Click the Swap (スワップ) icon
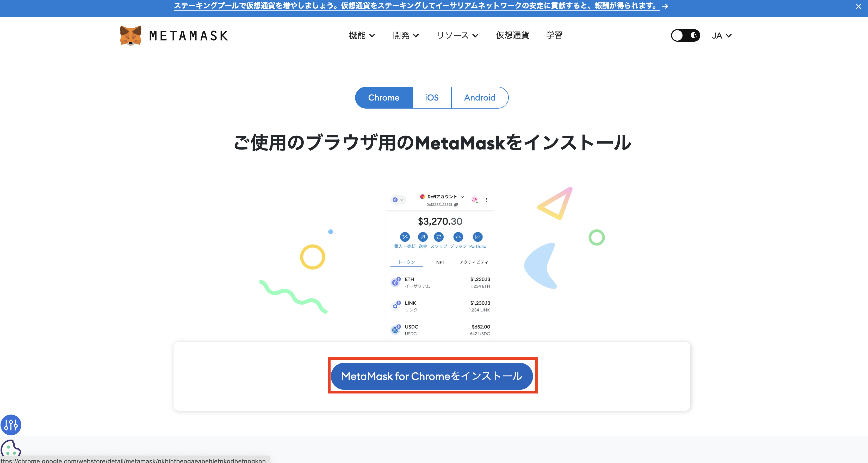Viewport: 868px width, 463px height. (438, 237)
